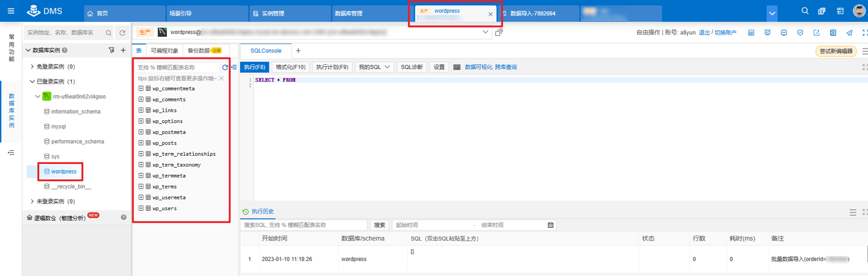This screenshot has width=868, height=276.
Task: Click the table grid icon in account toolbar
Action: [x=751, y=33]
